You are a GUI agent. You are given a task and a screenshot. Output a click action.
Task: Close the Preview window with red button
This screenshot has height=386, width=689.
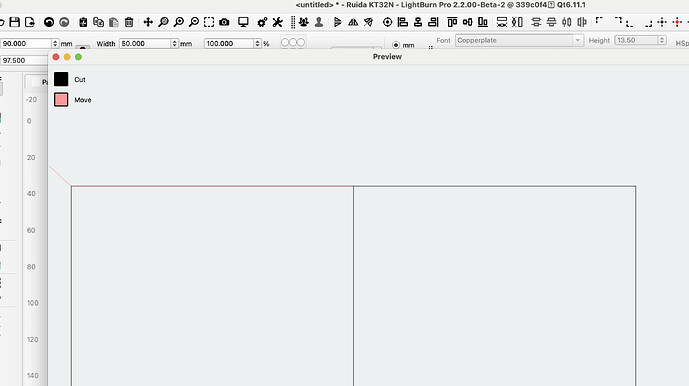tap(56, 57)
